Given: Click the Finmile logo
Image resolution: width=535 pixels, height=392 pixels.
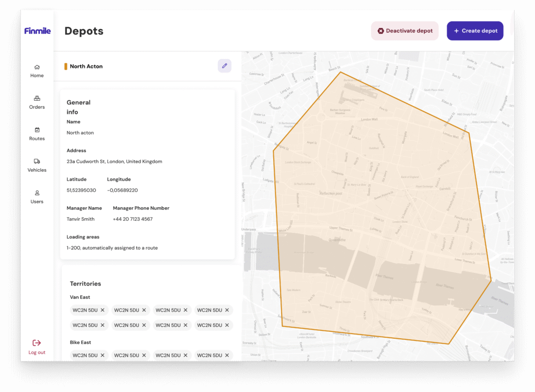Looking at the screenshot, I should pos(37,31).
